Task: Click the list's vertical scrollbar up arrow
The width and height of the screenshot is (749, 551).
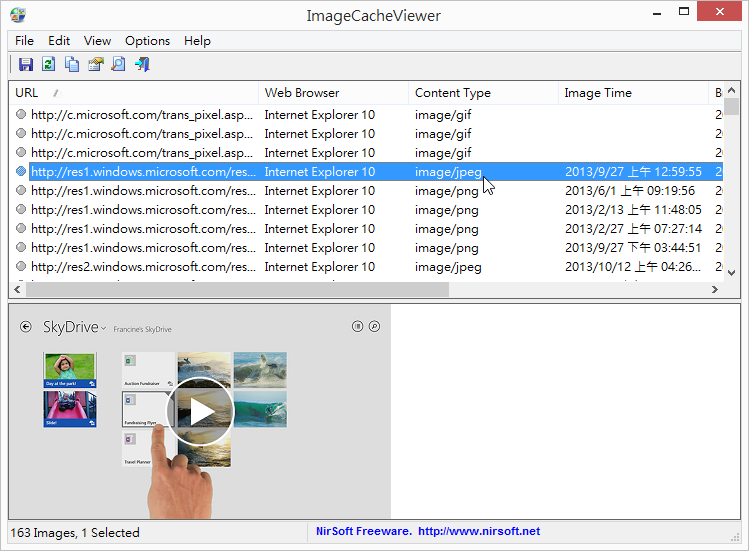Action: [x=731, y=90]
